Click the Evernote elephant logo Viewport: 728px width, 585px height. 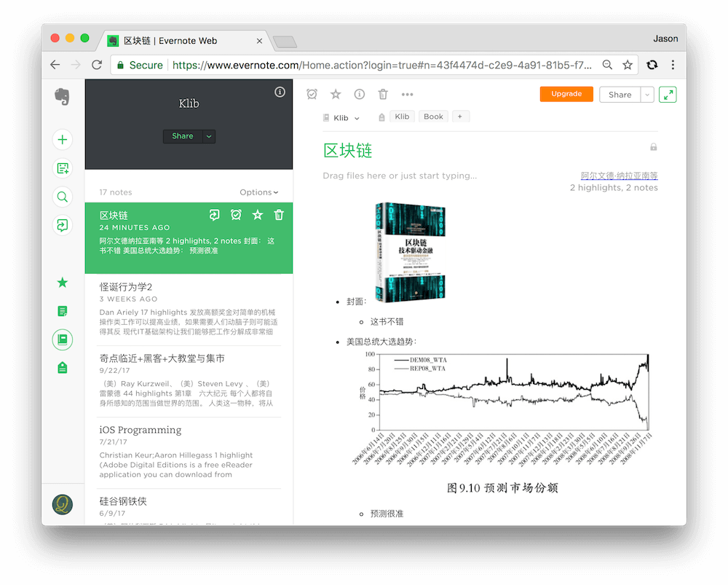click(62, 97)
